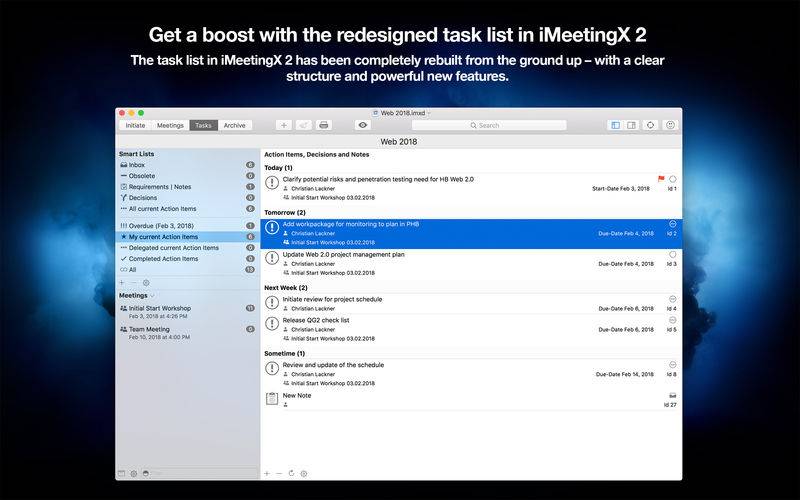Select the Tasks tab
Image resolution: width=800 pixels, height=500 pixels.
click(x=204, y=125)
